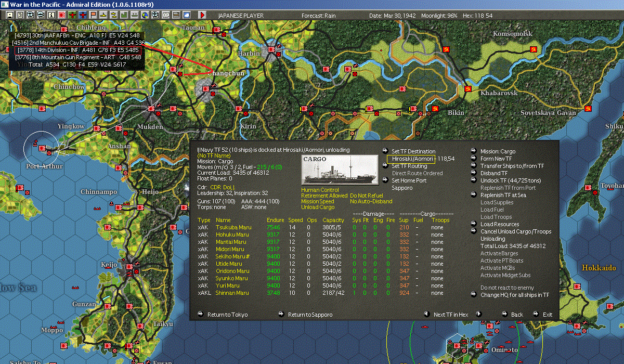This screenshot has height=364, width=624.
Task: Click the green base silhouette toolbar icon
Action: (x=124, y=15)
